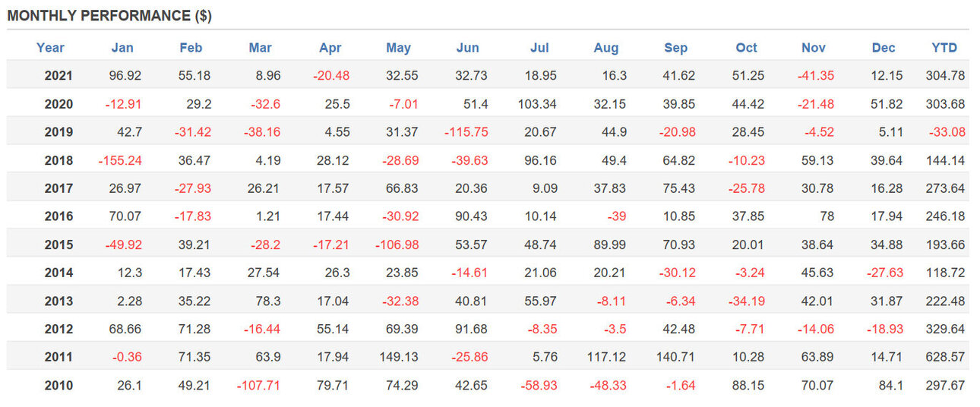Click the -33.08 YTD value for 2019
Image resolution: width=980 pixels, height=407 pixels.
coord(947,132)
